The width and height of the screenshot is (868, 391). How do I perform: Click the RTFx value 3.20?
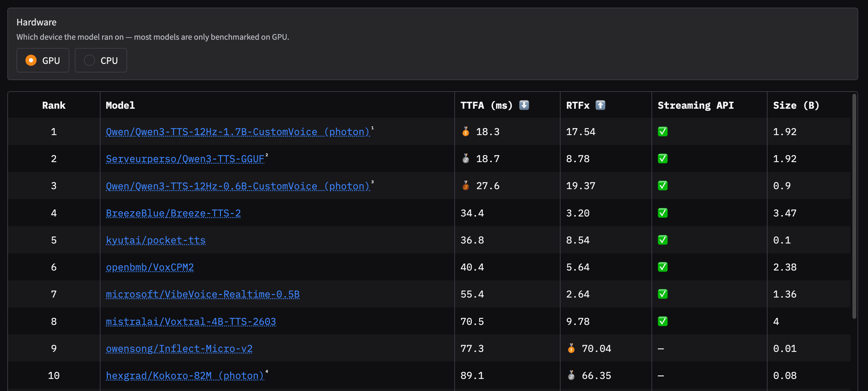578,213
